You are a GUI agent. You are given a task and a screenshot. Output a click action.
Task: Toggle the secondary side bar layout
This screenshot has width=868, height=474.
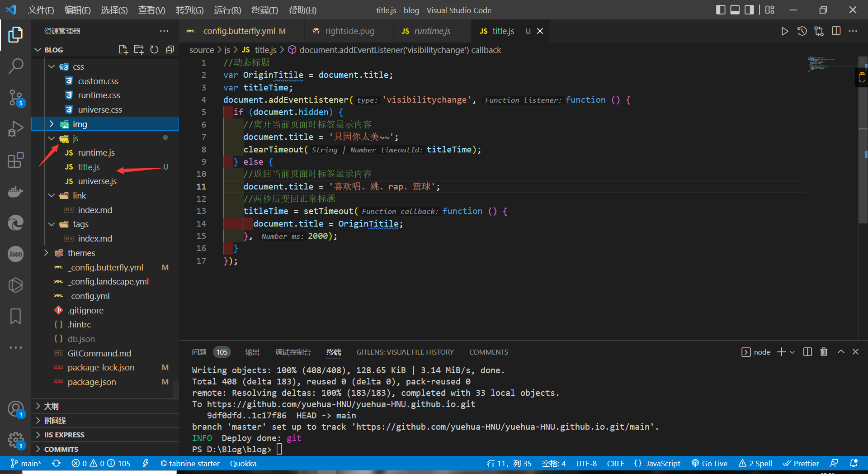749,10
